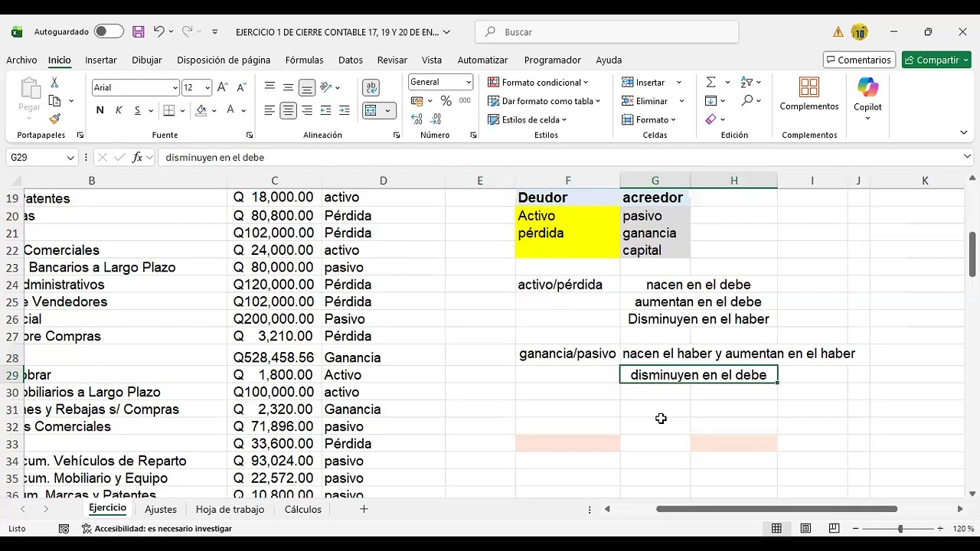Switch to the Insertar ribbon tab

pos(101,60)
